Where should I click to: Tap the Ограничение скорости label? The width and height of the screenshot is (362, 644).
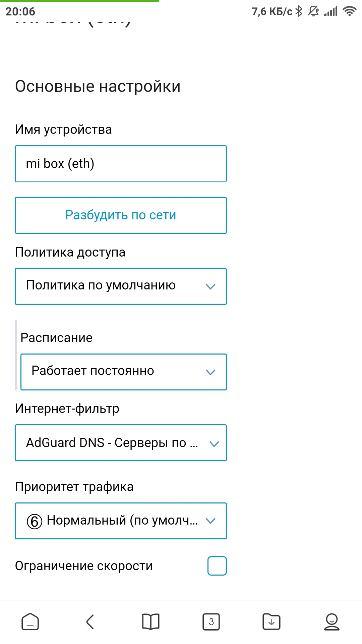(84, 566)
